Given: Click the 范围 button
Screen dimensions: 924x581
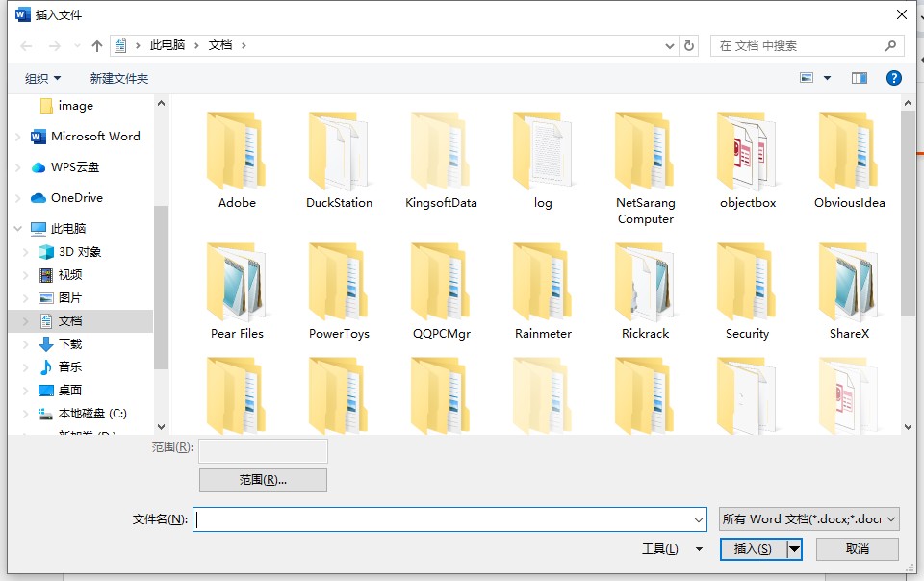Looking at the screenshot, I should point(263,480).
